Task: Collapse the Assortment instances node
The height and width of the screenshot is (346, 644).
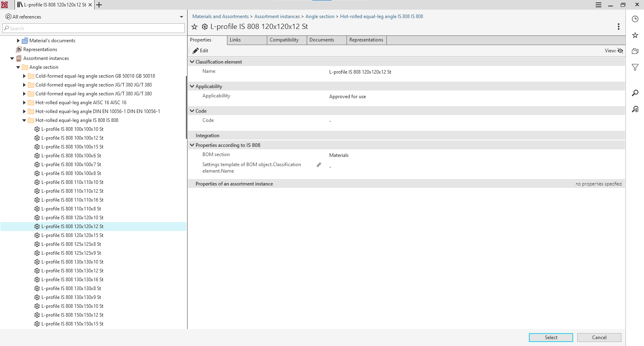Action: point(12,58)
